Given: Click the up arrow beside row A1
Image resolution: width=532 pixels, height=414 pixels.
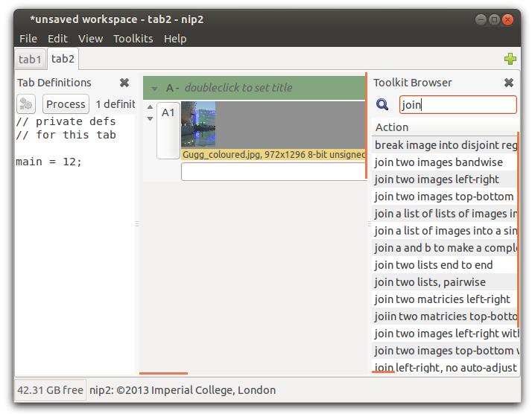Looking at the screenshot, I should 150,106.
